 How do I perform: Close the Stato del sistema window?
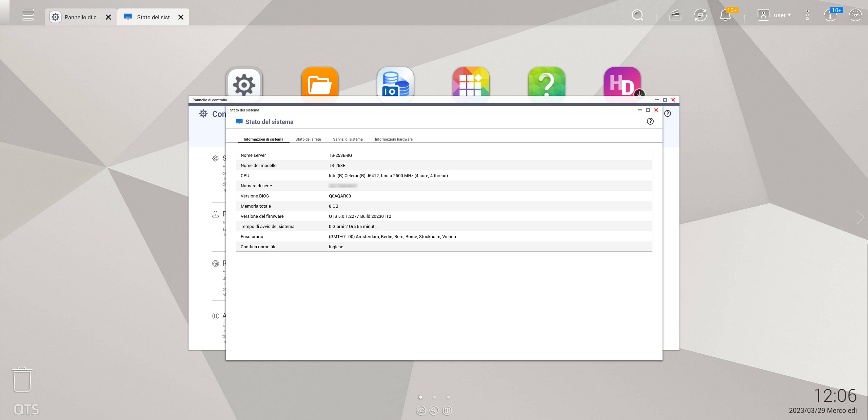click(x=656, y=110)
